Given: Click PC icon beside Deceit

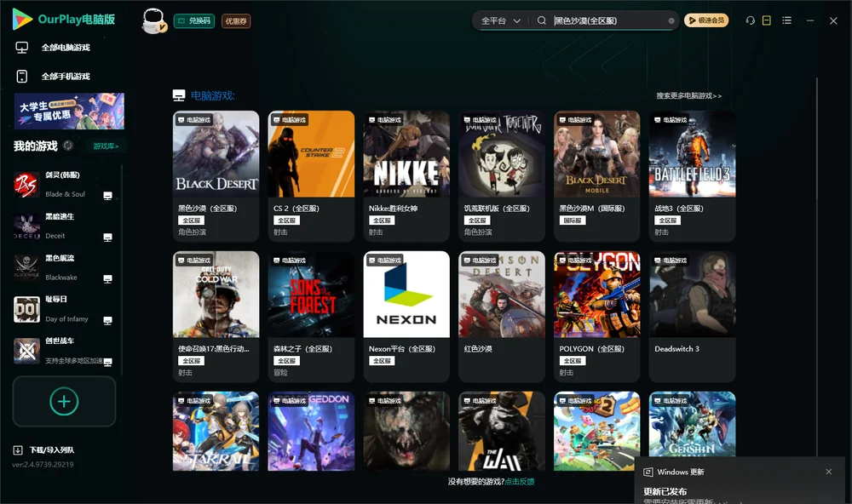Looking at the screenshot, I should (x=107, y=238).
